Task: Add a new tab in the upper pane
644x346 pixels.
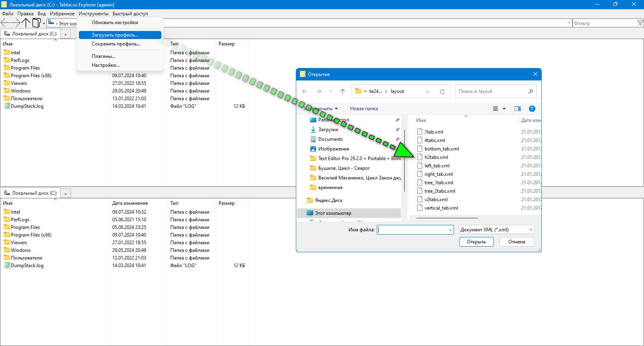Action: (x=66, y=34)
